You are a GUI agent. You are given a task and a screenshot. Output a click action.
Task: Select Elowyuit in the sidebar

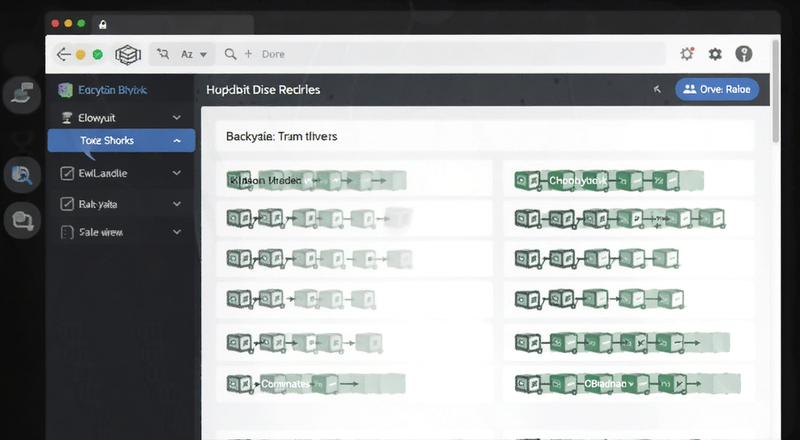97,118
